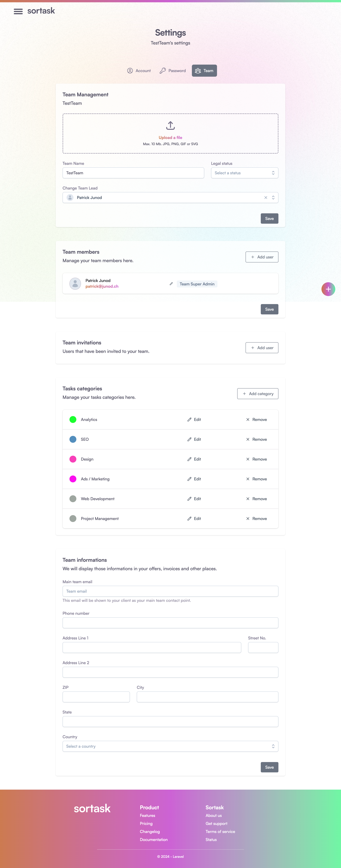Click the Add category button
The height and width of the screenshot is (868, 341).
coord(257,394)
